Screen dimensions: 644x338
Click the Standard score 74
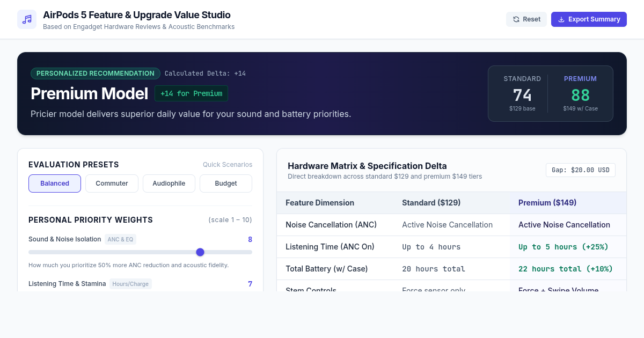pyautogui.click(x=522, y=95)
